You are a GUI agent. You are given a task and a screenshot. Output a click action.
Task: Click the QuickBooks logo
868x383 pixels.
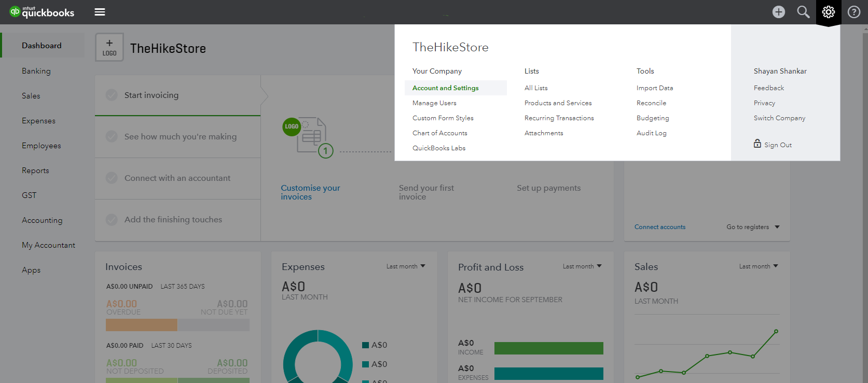[x=42, y=12]
